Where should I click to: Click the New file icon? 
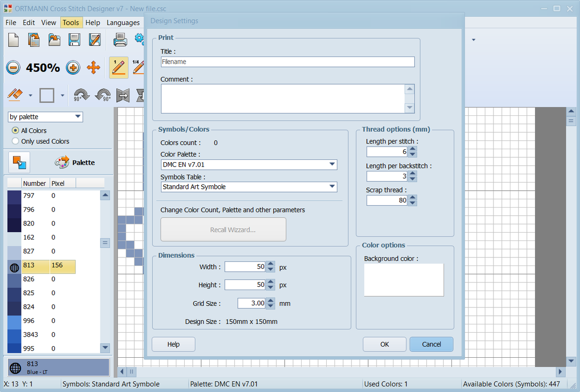point(14,39)
